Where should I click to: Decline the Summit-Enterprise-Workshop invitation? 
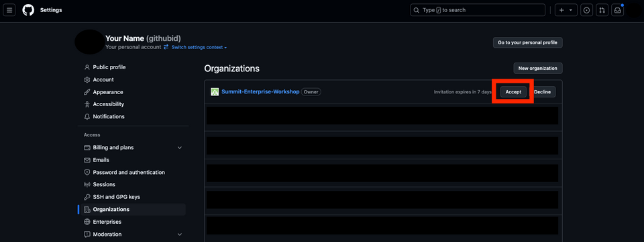(542, 92)
